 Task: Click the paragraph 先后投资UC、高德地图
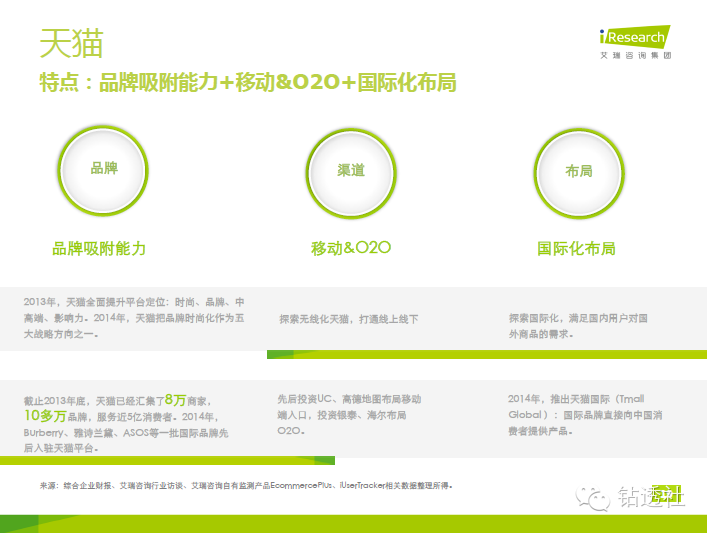[x=349, y=415]
